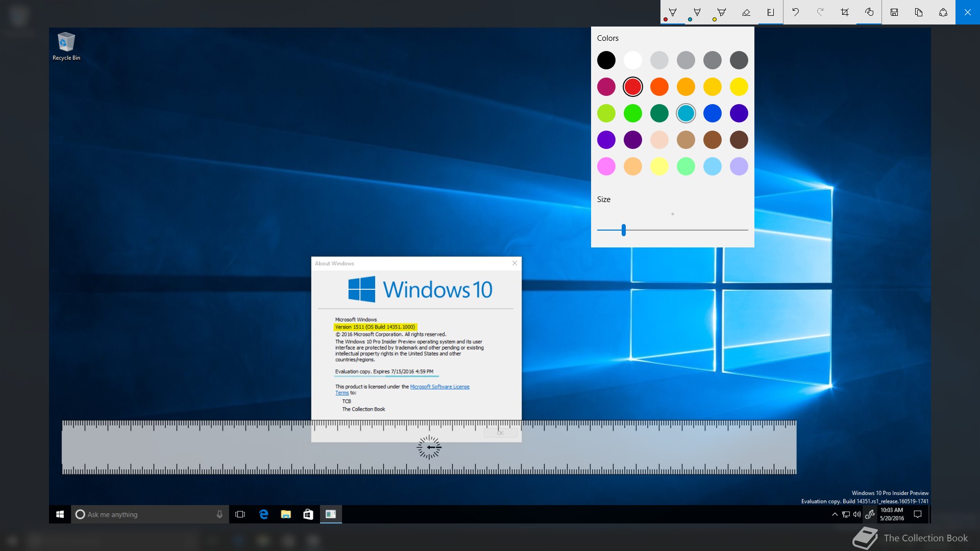Screen dimensions: 980x551
Task: Pick the indigo swatch beside the royal blue swatch
Action: coord(739,113)
